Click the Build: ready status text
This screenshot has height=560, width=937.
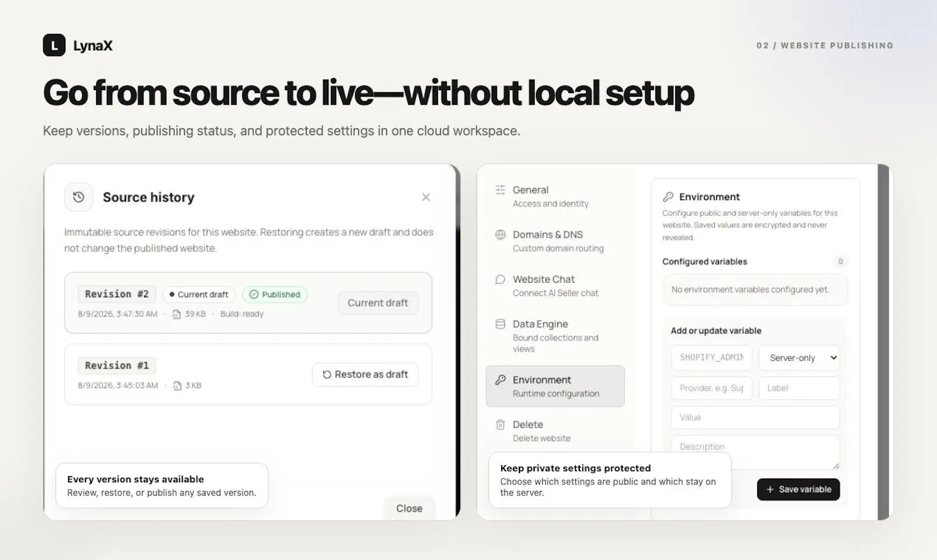pyautogui.click(x=242, y=314)
